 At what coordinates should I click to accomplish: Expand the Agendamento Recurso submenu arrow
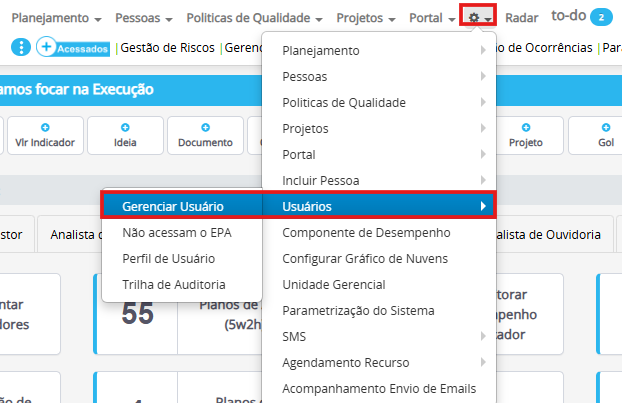click(x=483, y=362)
